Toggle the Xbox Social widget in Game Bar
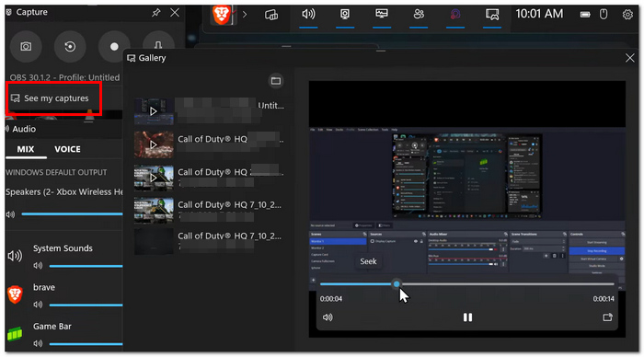Screen dimensions: 644x357 pos(419,15)
